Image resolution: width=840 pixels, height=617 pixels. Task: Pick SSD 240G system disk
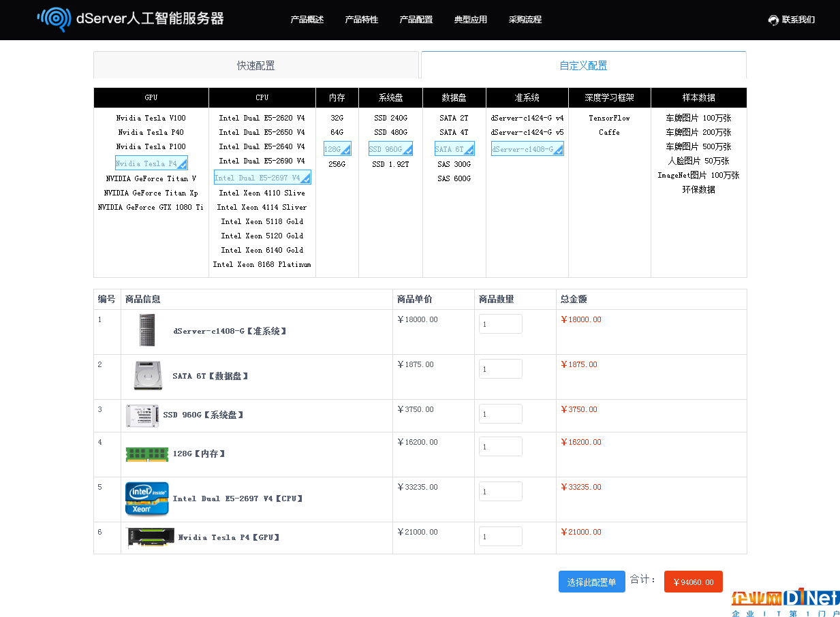click(390, 118)
